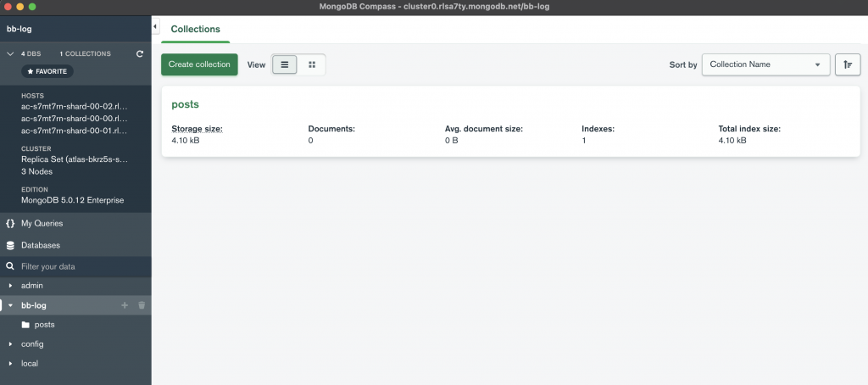Screen dimensions: 868x385
Task: Close the window with red button
Action: click(x=8, y=7)
